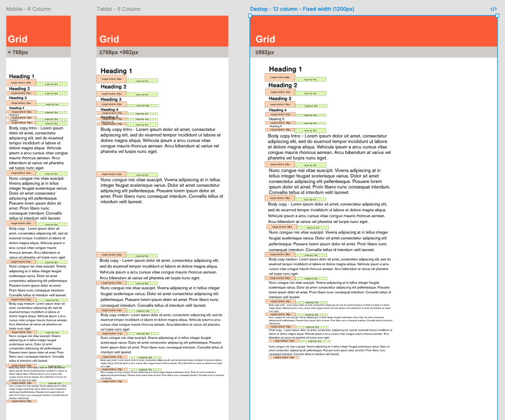This screenshot has height=420, width=505.
Task: Select the "Mobile - 6 Column" frame label
Action: [28, 9]
